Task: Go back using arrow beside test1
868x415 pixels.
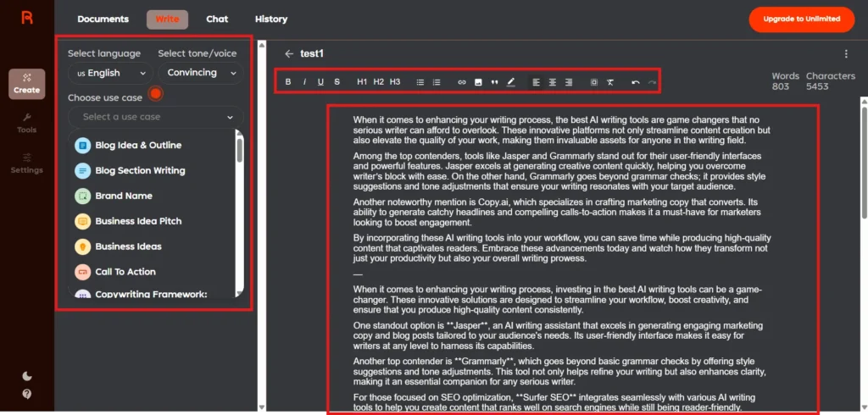Action: [x=288, y=53]
